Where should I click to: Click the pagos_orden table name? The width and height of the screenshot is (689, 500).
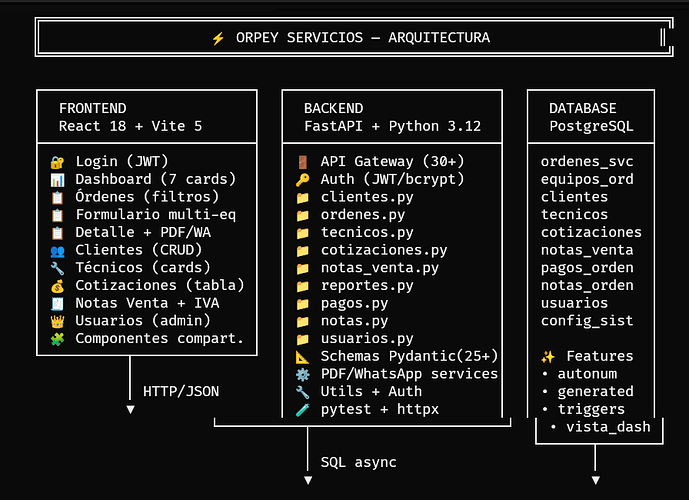pos(587,268)
